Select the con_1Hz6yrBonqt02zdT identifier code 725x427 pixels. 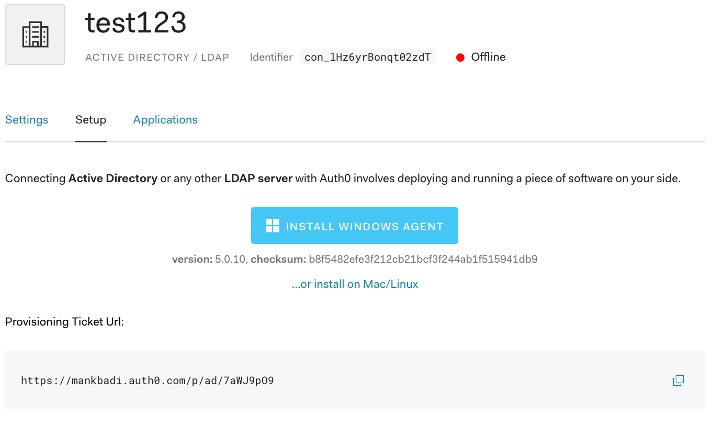(x=368, y=57)
